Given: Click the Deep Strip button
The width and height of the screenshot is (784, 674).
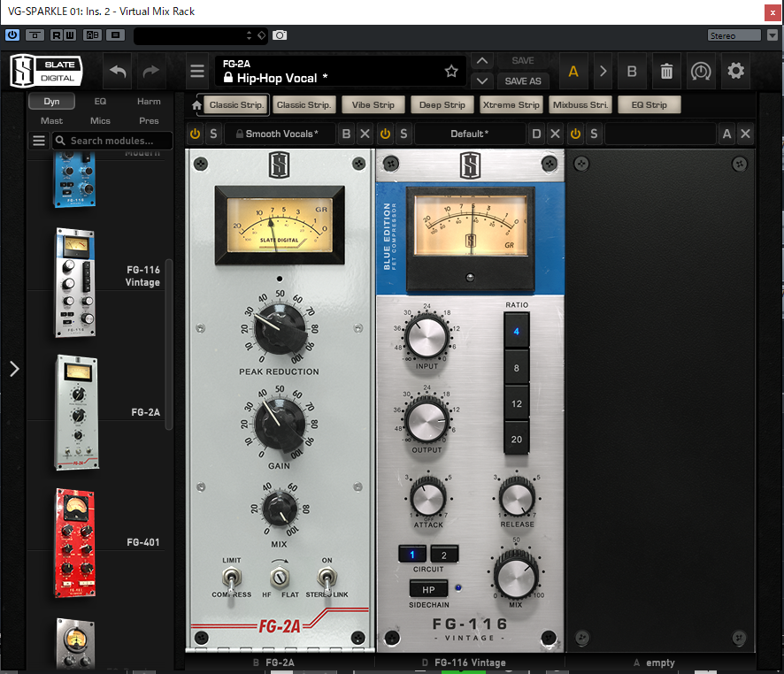Looking at the screenshot, I should pos(442,105).
